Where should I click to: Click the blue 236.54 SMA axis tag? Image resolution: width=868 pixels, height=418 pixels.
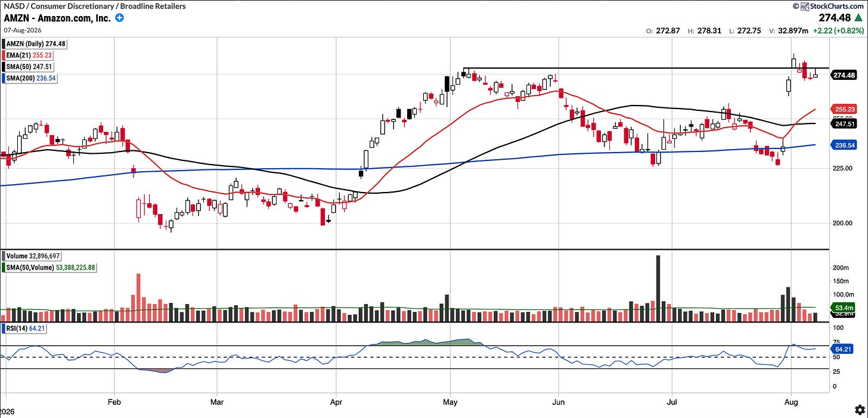[x=843, y=145]
